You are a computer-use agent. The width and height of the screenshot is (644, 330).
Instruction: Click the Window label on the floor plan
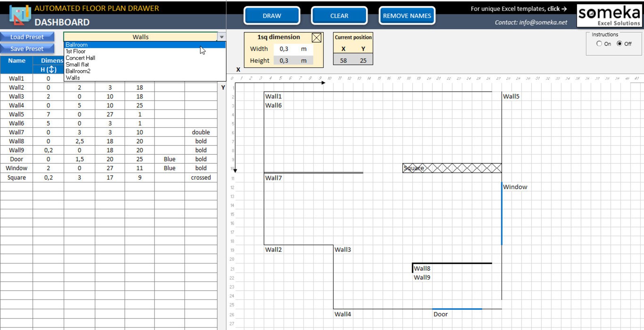click(x=515, y=187)
